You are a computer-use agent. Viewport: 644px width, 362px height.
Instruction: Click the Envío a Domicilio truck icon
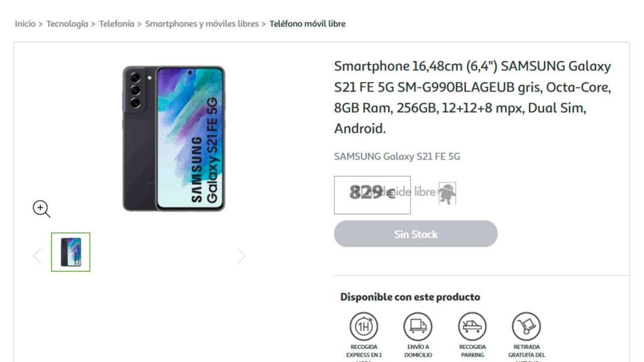pyautogui.click(x=418, y=326)
